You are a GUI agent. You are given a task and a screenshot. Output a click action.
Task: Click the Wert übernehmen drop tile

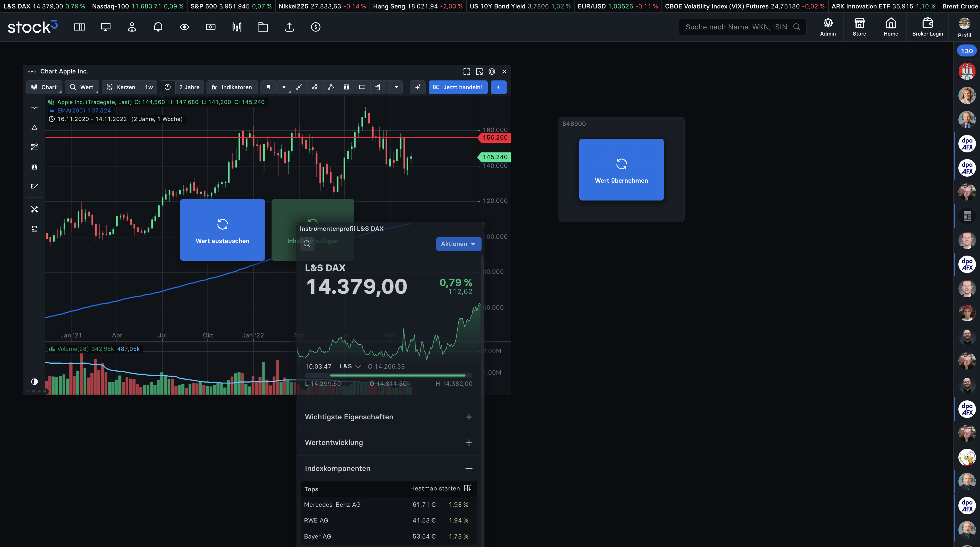(621, 170)
